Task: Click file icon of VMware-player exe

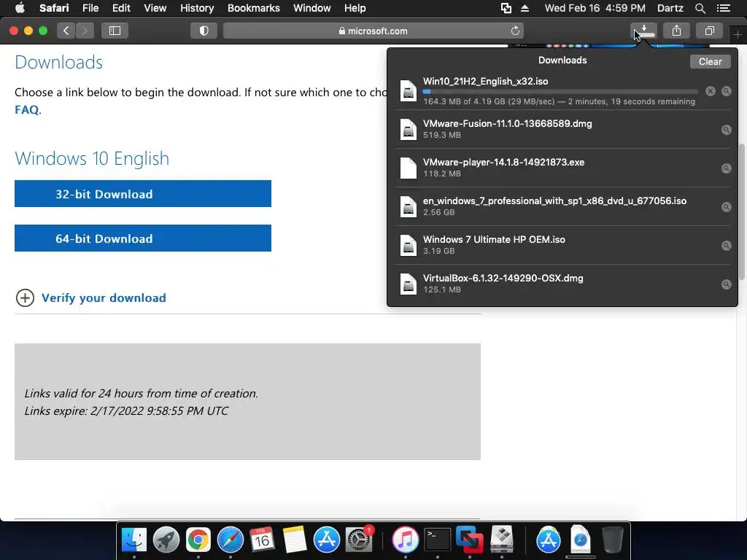Action: click(409, 168)
